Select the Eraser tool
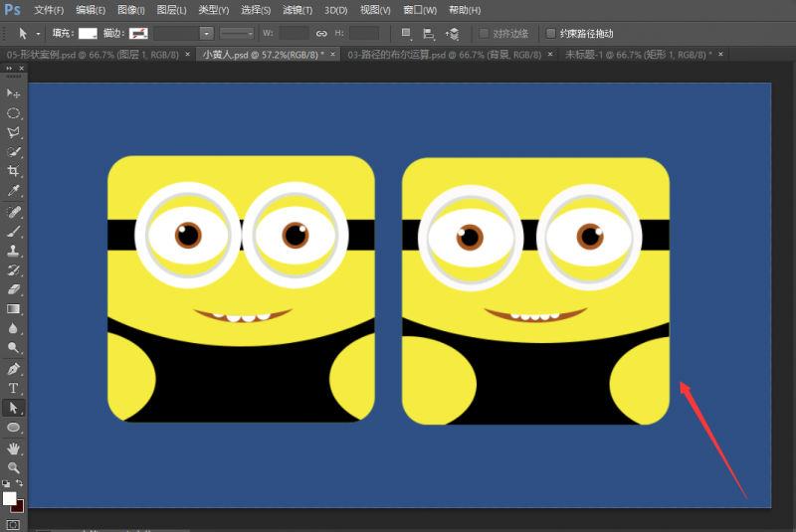Screen dimensions: 796x532 (x=14, y=289)
